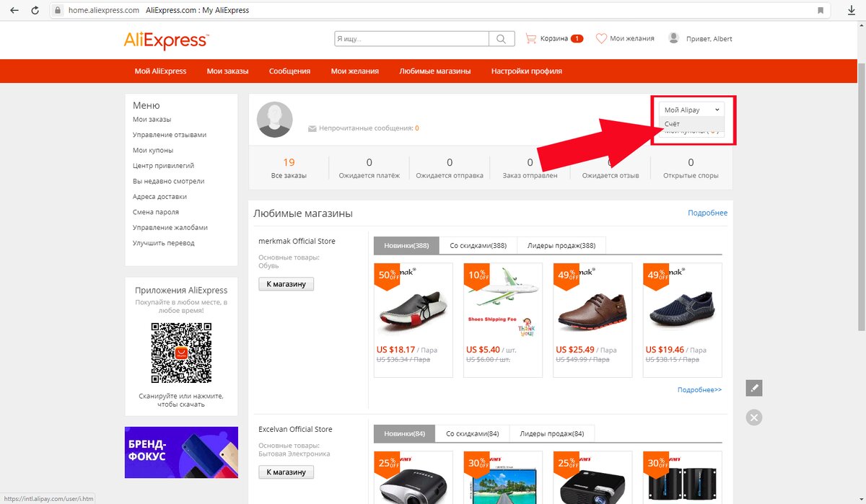Open the shopping cart icon
This screenshot has height=504, width=866.
(x=531, y=38)
